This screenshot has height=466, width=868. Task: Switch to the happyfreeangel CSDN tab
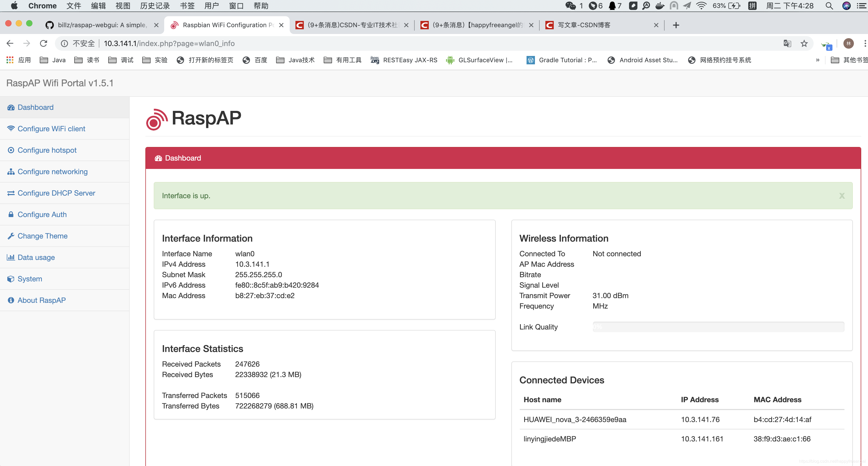[x=477, y=25]
